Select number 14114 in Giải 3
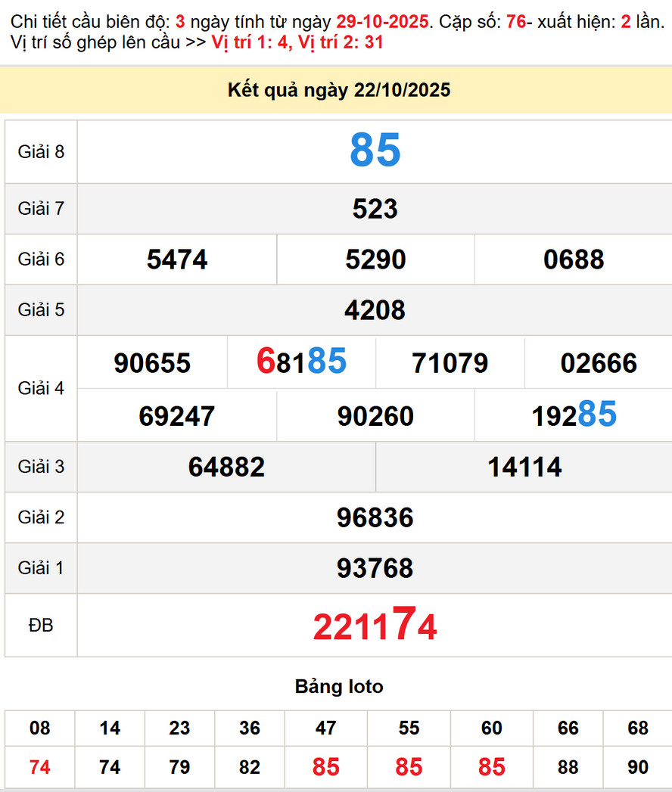 (x=524, y=467)
